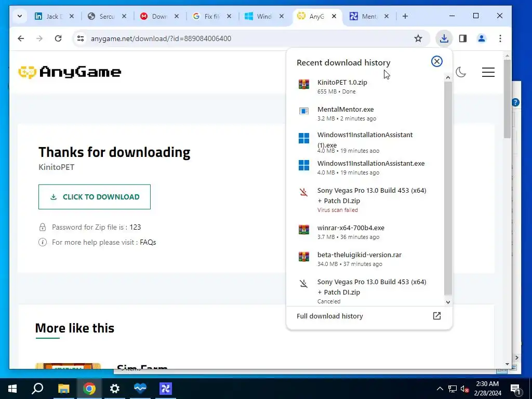Open winrar-x64-700b4.exe download entry

[365, 232]
